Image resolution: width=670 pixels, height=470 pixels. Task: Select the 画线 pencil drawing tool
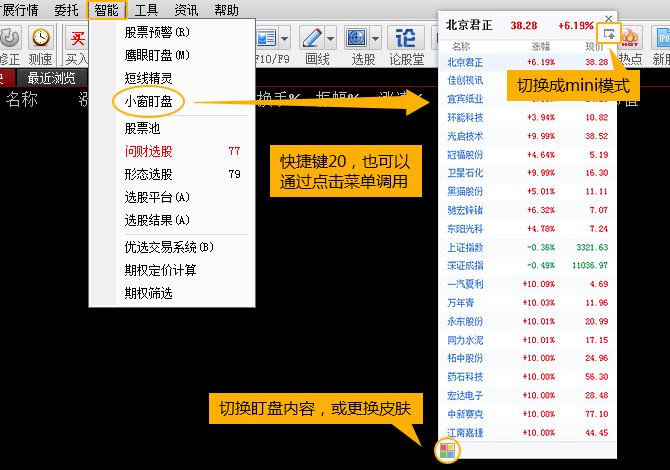click(x=312, y=38)
